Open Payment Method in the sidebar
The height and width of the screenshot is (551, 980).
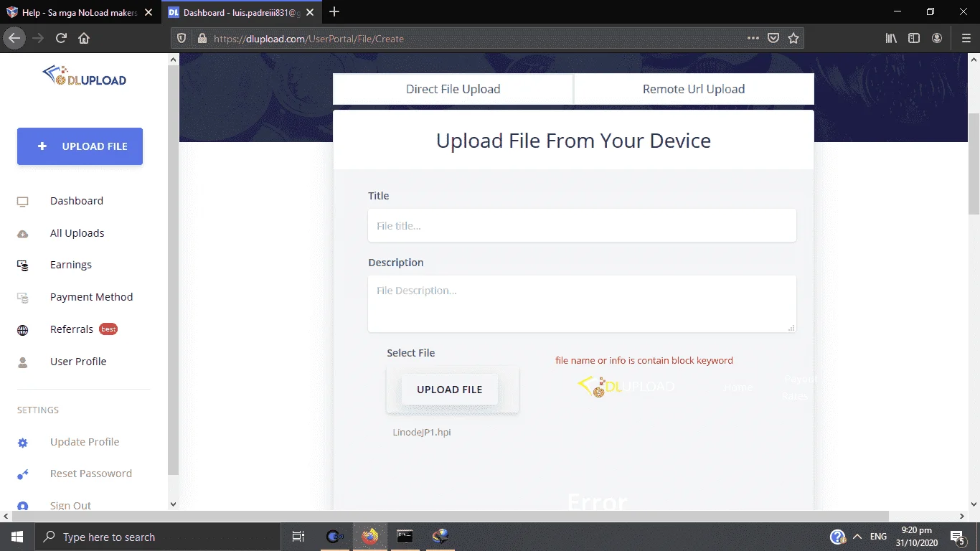coord(92,297)
